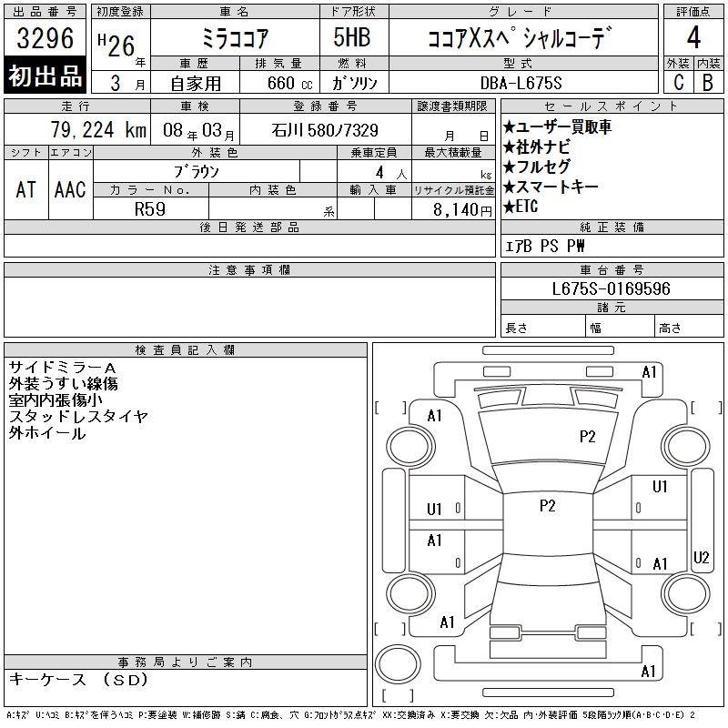The width and height of the screenshot is (728, 728).
Task: Select the inspection date 08年03月
Action: 198,130
